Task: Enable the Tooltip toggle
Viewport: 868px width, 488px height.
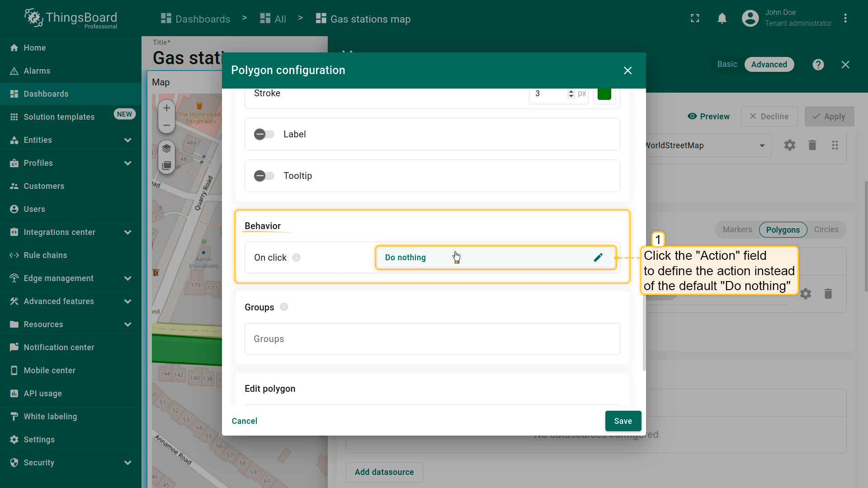Action: (x=264, y=176)
